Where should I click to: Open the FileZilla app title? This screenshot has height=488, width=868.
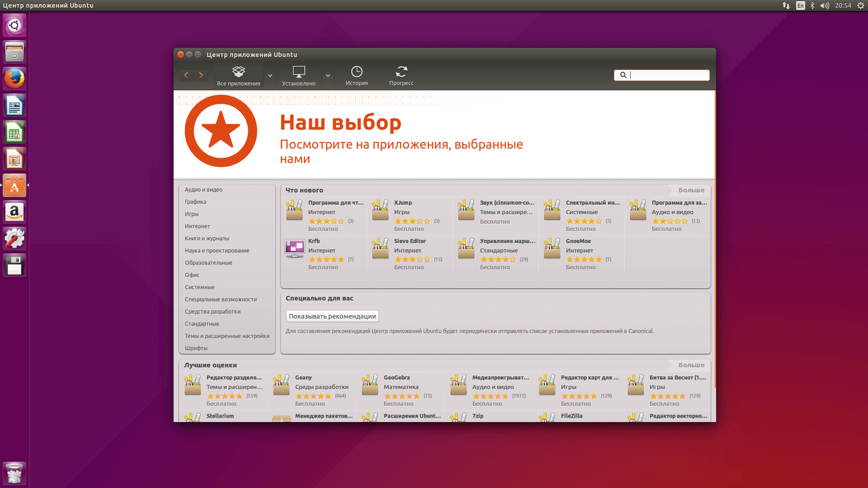(571, 416)
